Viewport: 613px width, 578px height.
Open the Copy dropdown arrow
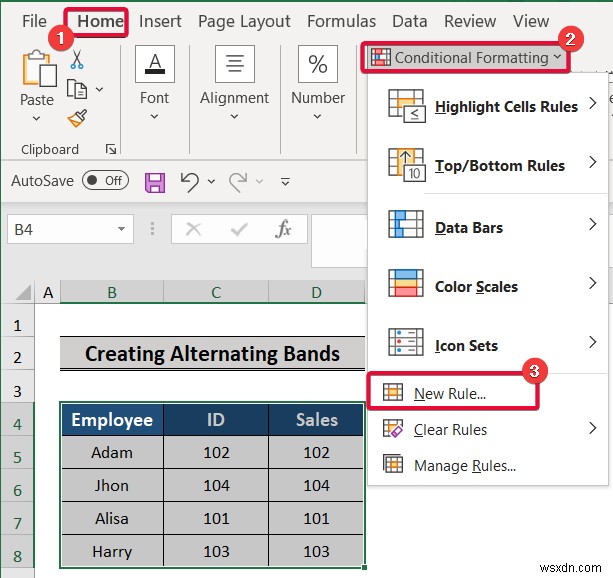[100, 90]
